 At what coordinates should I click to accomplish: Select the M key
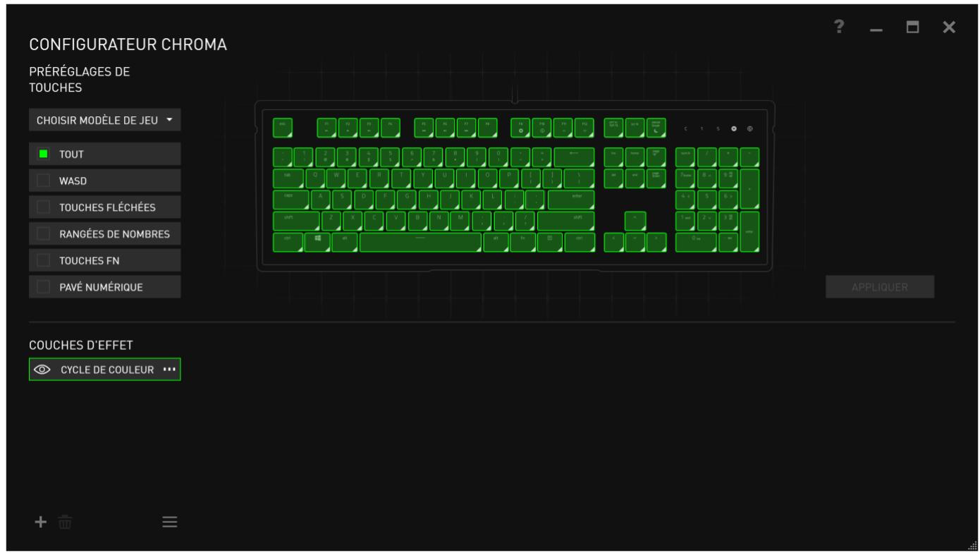460,221
